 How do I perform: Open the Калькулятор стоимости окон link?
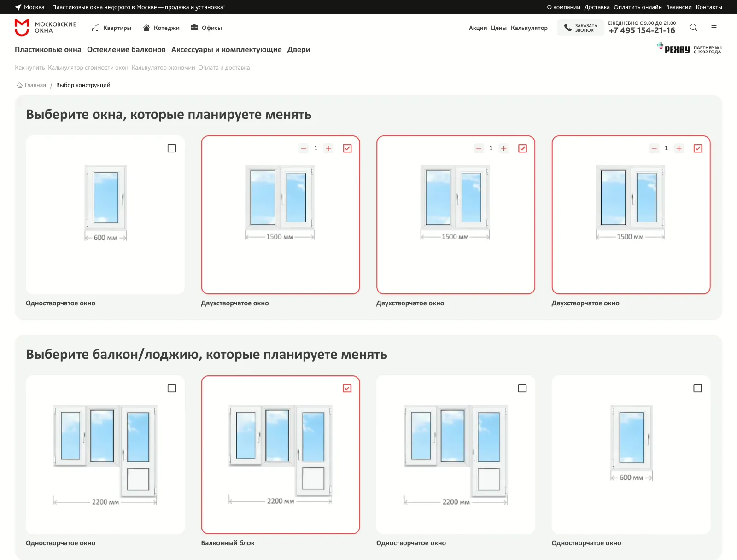click(x=88, y=67)
